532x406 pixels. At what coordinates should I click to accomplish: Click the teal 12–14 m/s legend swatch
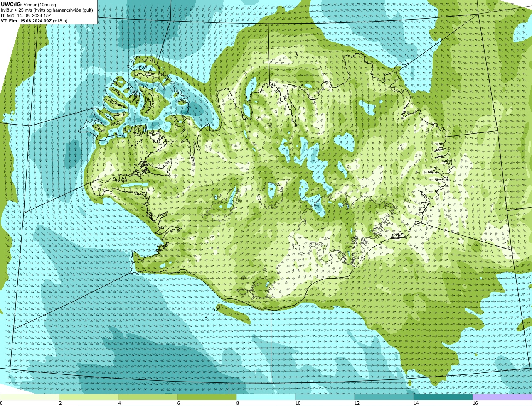point(384,397)
